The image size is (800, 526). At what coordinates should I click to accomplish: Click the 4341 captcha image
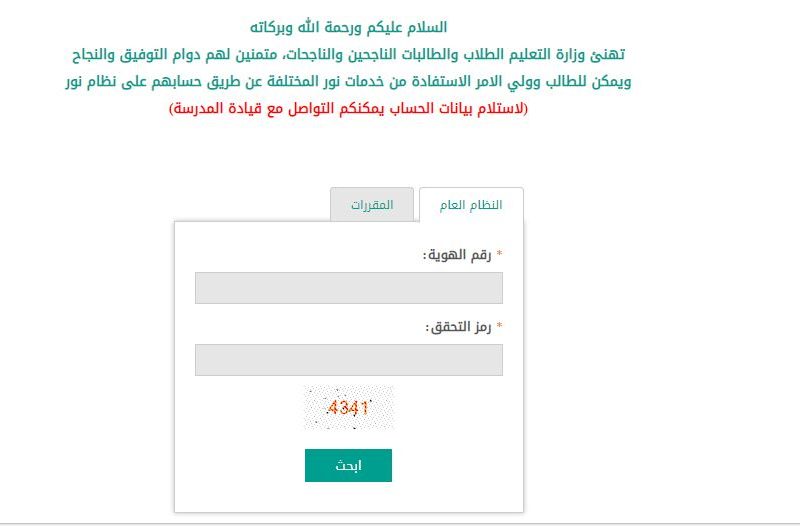[349, 408]
